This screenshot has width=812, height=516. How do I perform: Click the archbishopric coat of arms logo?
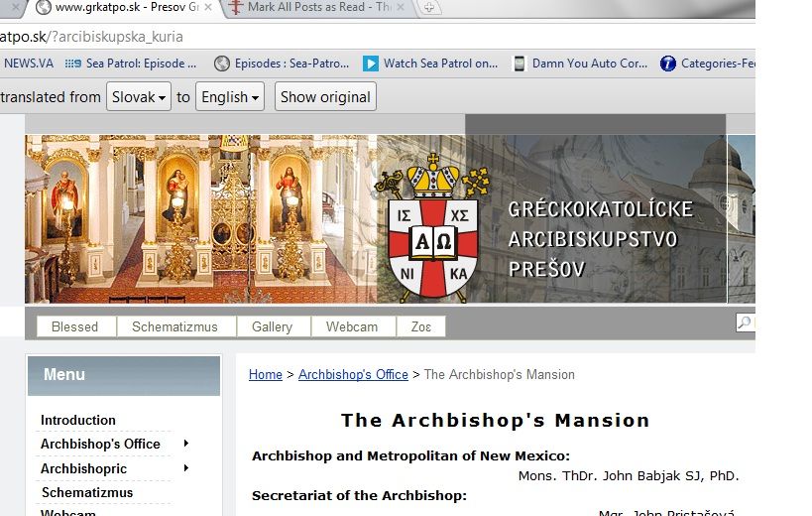tap(433, 228)
